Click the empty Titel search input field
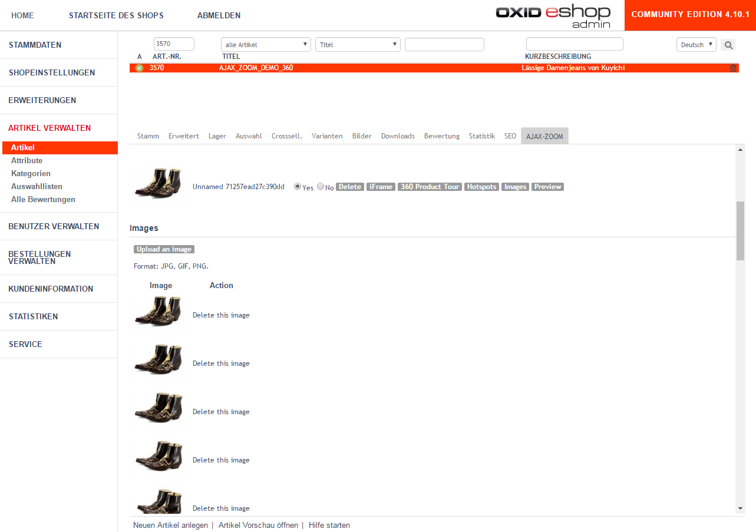Image resolution: width=756 pixels, height=532 pixels. 444,44
